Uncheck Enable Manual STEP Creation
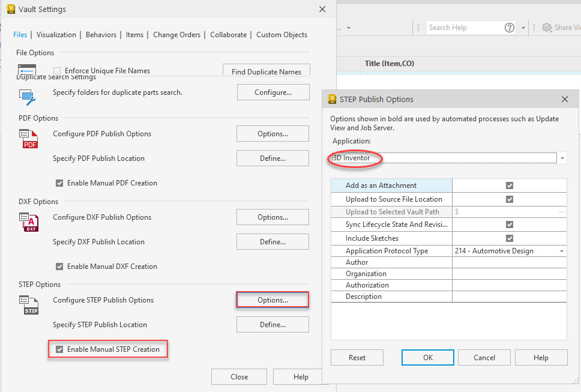This screenshot has width=581, height=392. [59, 349]
